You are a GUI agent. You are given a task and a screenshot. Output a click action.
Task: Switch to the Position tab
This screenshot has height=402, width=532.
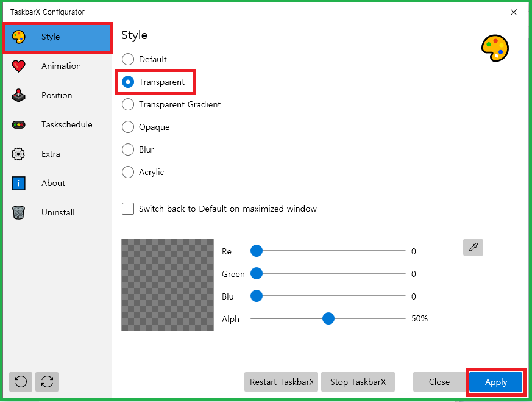coord(58,95)
